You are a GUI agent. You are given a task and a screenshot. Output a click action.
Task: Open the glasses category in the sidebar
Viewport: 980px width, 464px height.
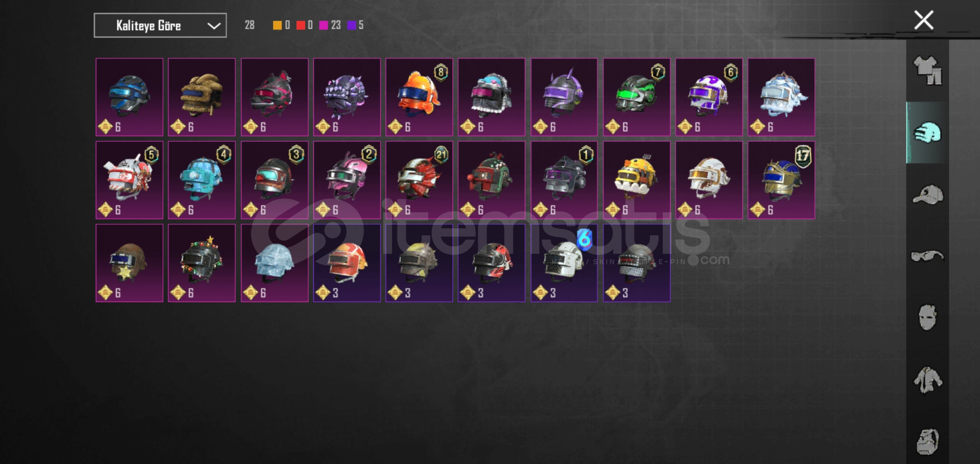tap(928, 256)
